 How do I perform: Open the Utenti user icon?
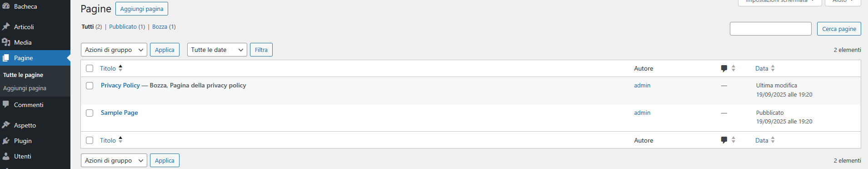[6, 156]
